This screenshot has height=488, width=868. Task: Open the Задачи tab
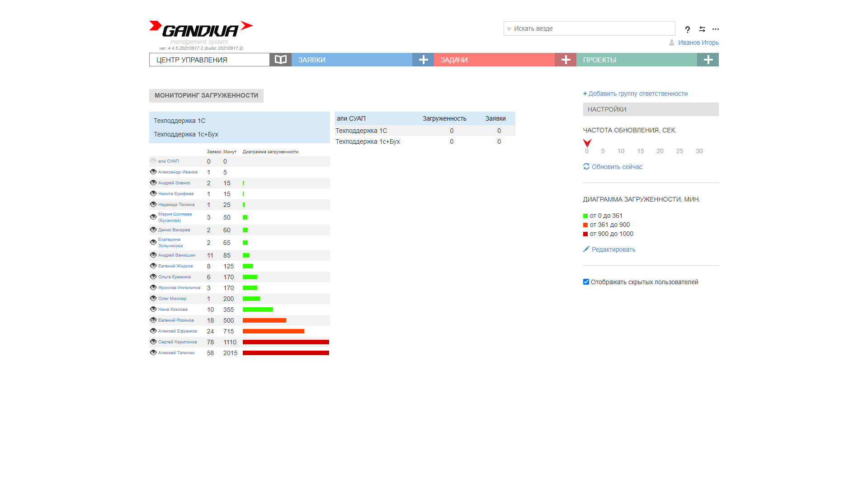coord(494,60)
